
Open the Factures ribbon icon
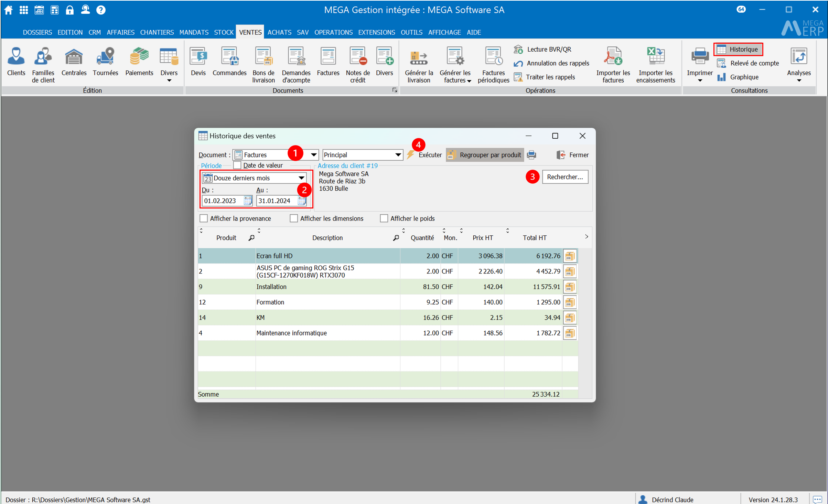328,62
